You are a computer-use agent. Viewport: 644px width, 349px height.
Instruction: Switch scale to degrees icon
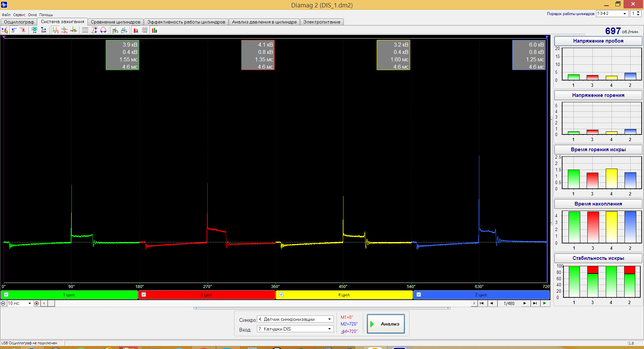124,30
